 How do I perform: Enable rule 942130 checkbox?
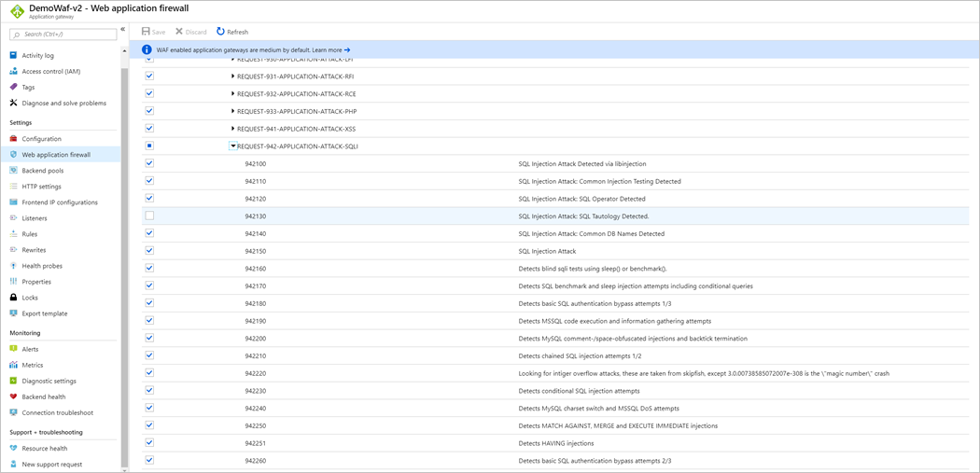(x=149, y=216)
